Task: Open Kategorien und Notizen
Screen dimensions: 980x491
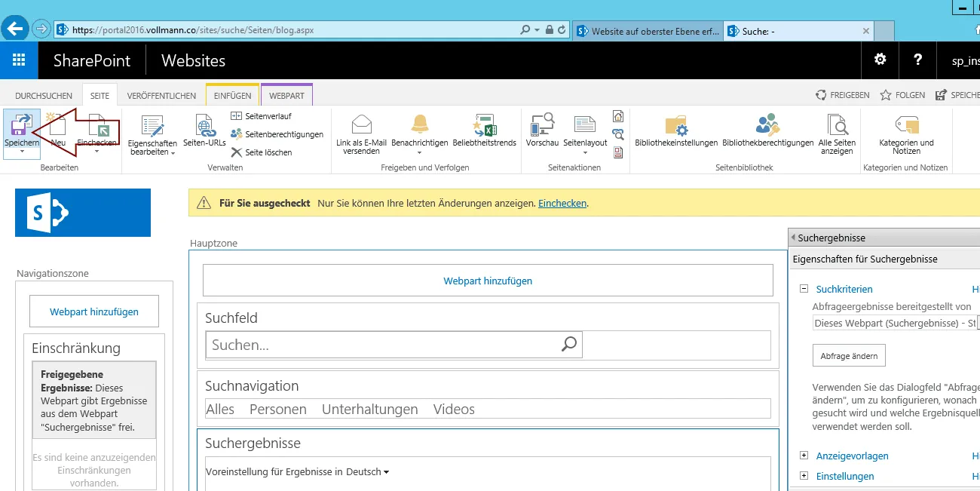Action: click(906, 135)
